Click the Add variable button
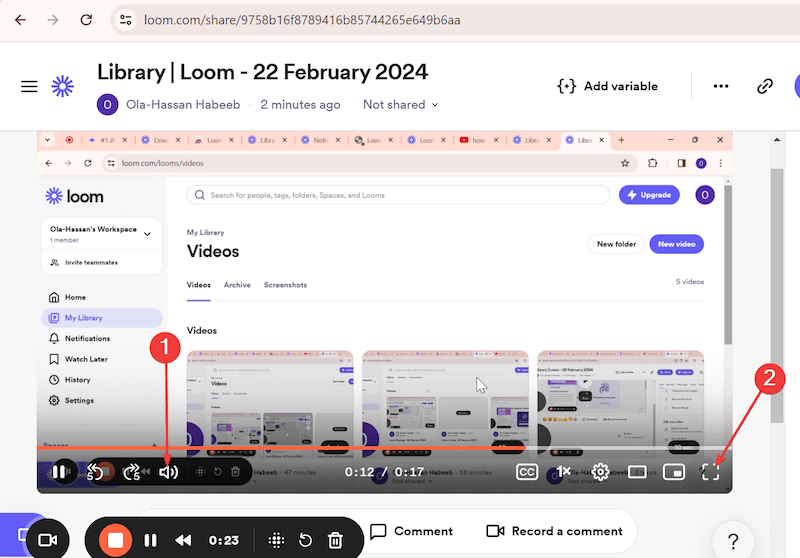Viewport: 800px width, 558px height. pyautogui.click(x=608, y=86)
